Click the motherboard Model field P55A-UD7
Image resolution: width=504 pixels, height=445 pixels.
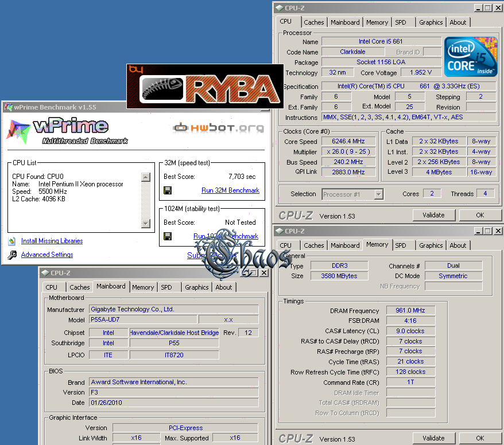tap(143, 320)
